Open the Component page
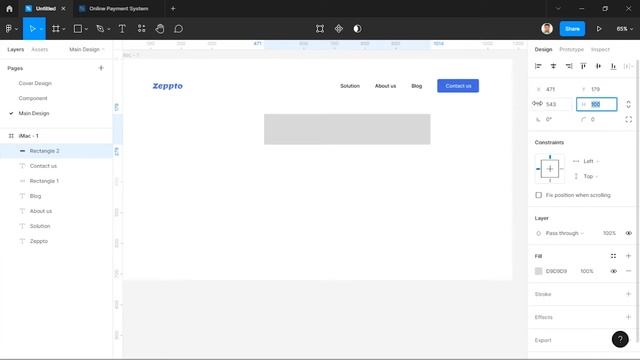 tap(33, 98)
